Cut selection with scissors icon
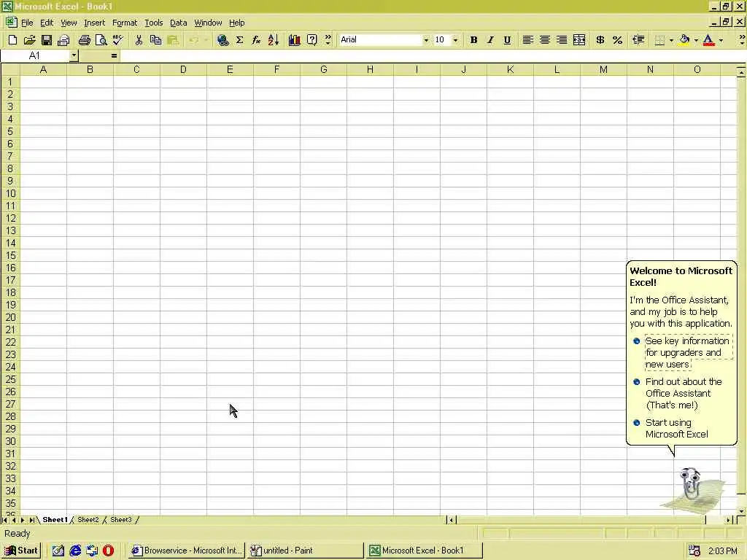This screenshot has width=747, height=560. (x=139, y=40)
